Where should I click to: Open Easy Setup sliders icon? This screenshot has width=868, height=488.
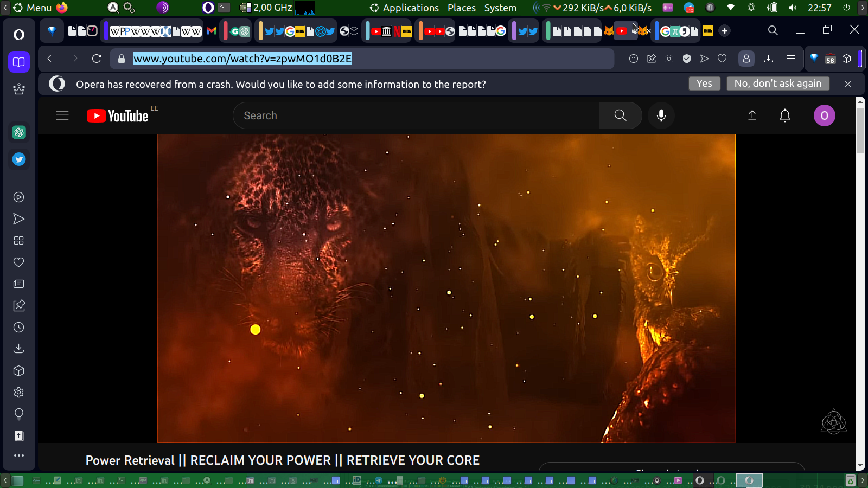tap(791, 59)
